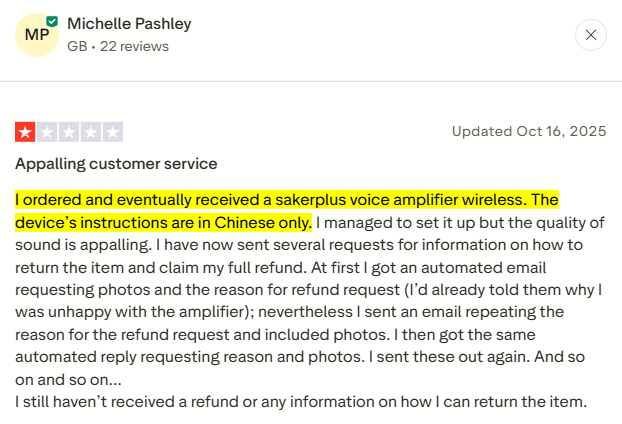Click the Updated Oct 16, 2025 date
The image size is (622, 424).
click(529, 131)
